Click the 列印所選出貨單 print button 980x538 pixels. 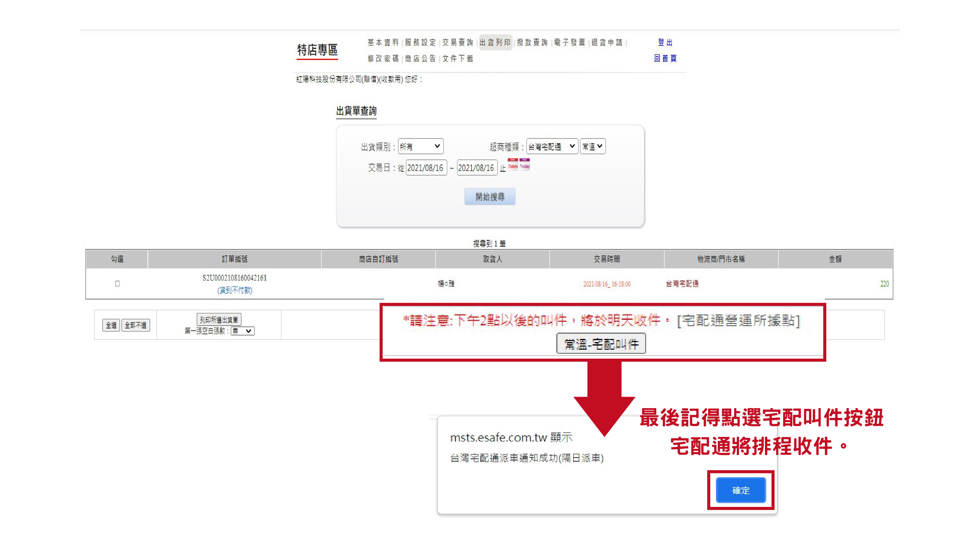point(219,320)
